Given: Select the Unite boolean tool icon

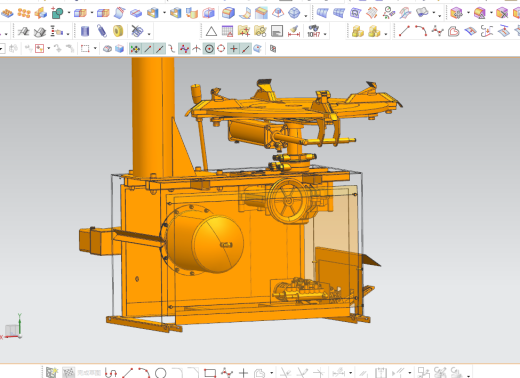Looking at the screenshot, I should (x=57, y=13).
